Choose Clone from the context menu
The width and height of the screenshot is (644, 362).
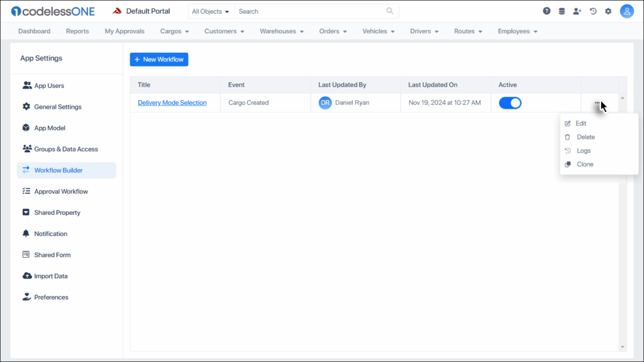click(585, 164)
